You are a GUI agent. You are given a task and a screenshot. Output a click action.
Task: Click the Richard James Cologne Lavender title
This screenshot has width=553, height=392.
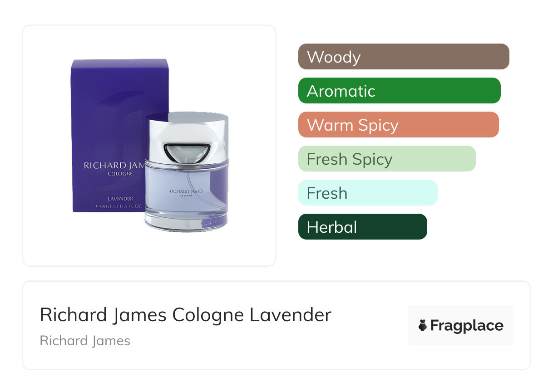point(186,315)
